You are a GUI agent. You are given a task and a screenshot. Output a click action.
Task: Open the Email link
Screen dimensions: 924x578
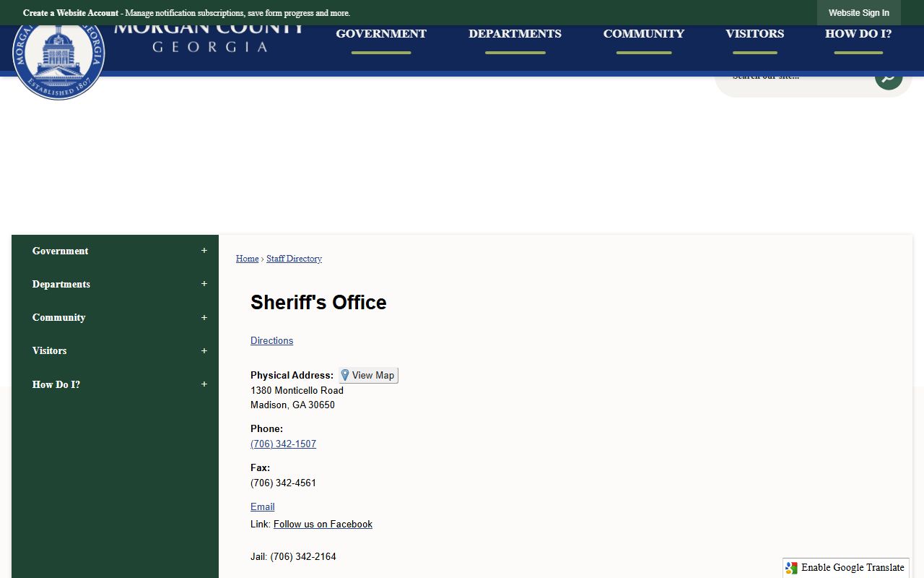[263, 507]
